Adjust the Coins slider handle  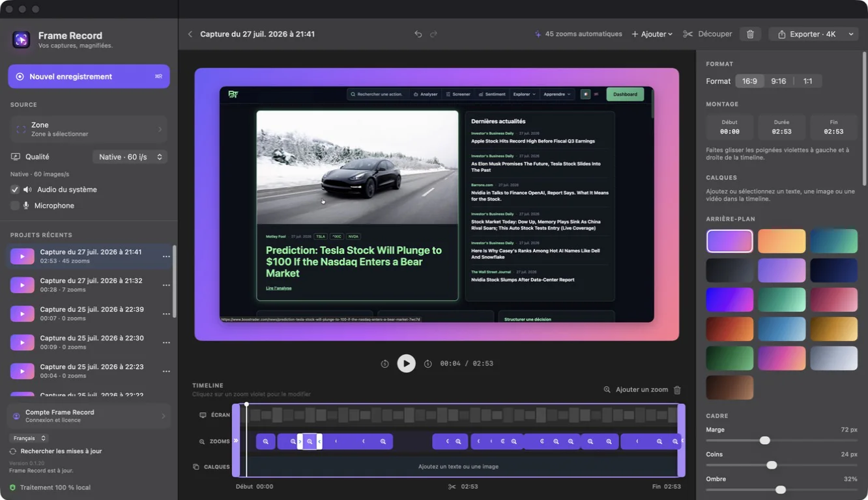click(x=772, y=465)
